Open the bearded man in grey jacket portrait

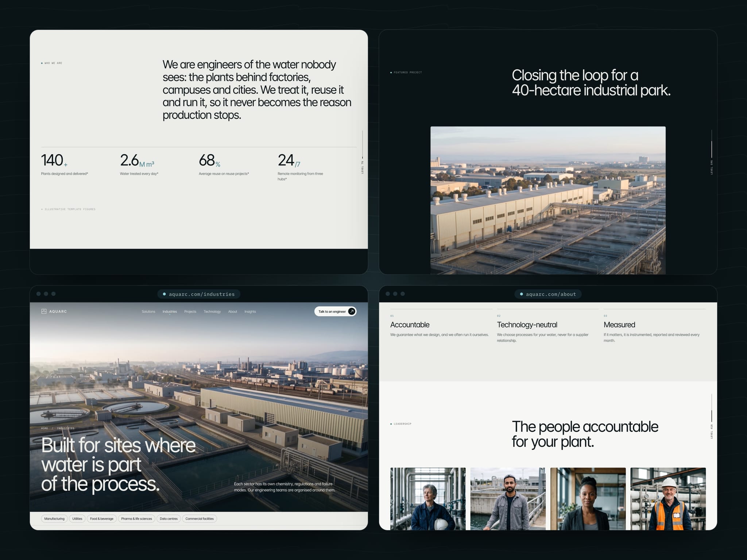pos(508,499)
